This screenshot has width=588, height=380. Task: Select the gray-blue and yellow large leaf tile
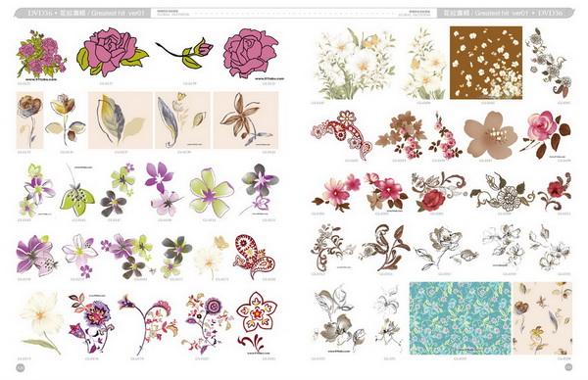(120, 120)
